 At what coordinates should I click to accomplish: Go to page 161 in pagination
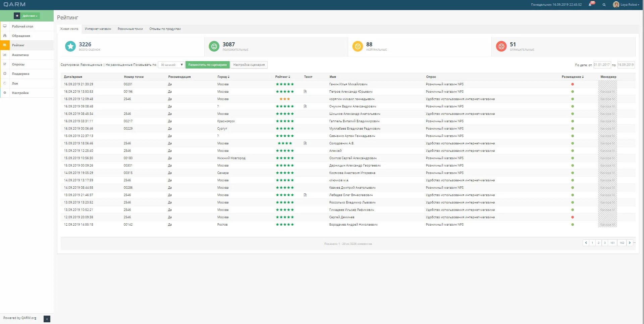[x=612, y=243]
